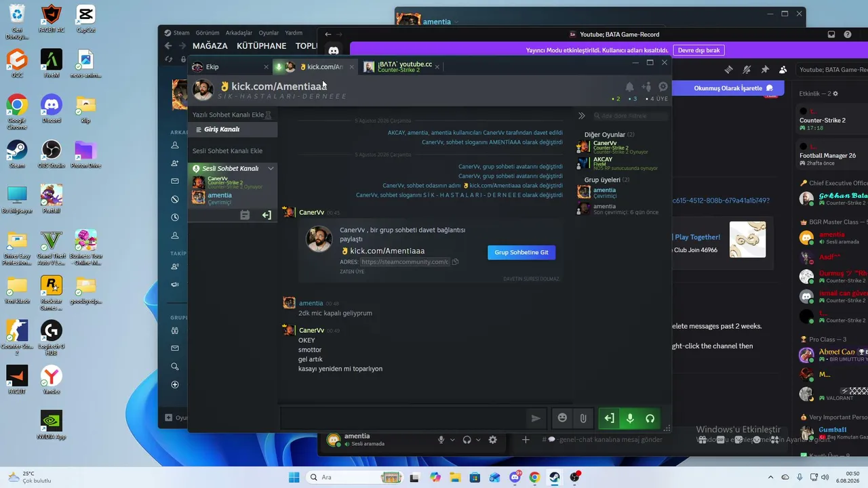The width and height of the screenshot is (868, 488).
Task: Open Discord threads icon in channel header
Action: (729, 69)
